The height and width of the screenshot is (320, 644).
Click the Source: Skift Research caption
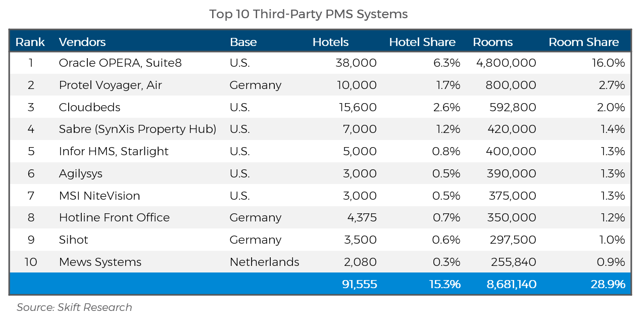(74, 307)
